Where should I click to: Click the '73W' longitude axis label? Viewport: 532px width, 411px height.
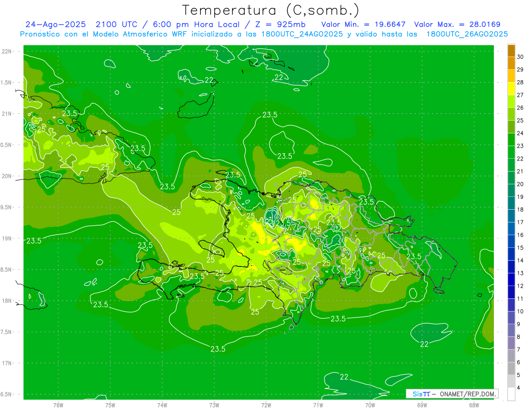coord(214,405)
